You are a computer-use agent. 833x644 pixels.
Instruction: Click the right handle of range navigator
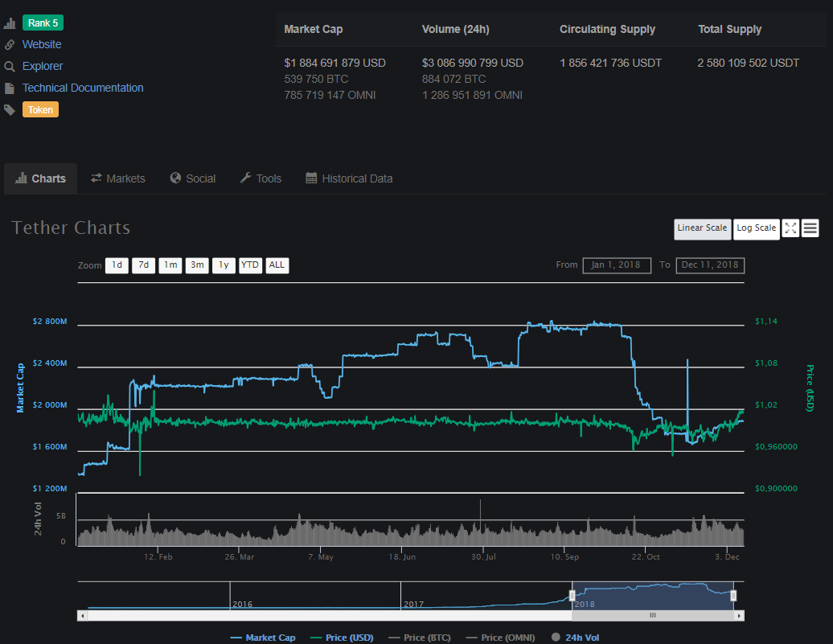[x=733, y=596]
